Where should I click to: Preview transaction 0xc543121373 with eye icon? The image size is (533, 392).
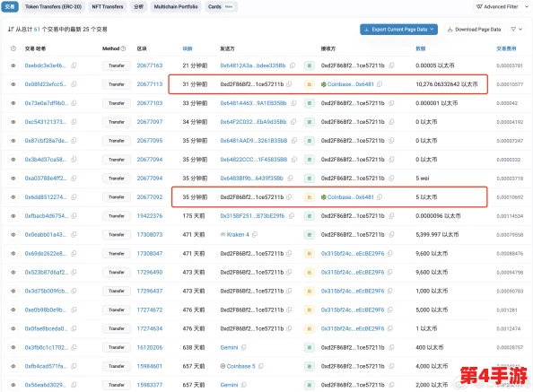13,122
